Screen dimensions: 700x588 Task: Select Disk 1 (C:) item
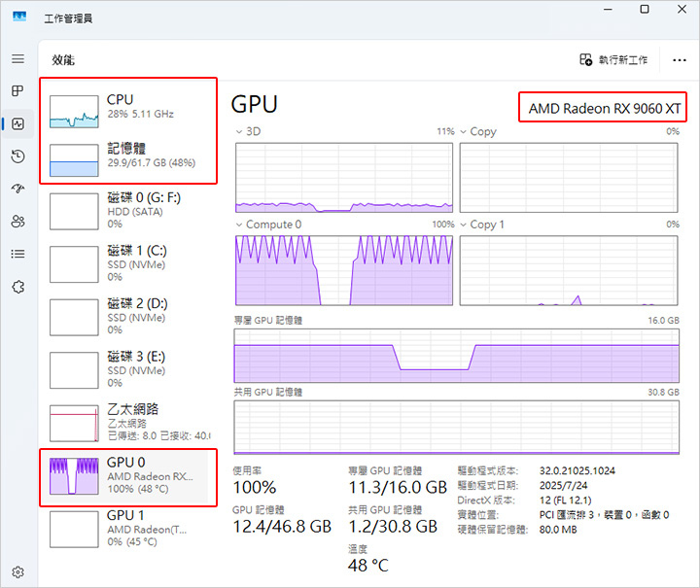[x=128, y=264]
